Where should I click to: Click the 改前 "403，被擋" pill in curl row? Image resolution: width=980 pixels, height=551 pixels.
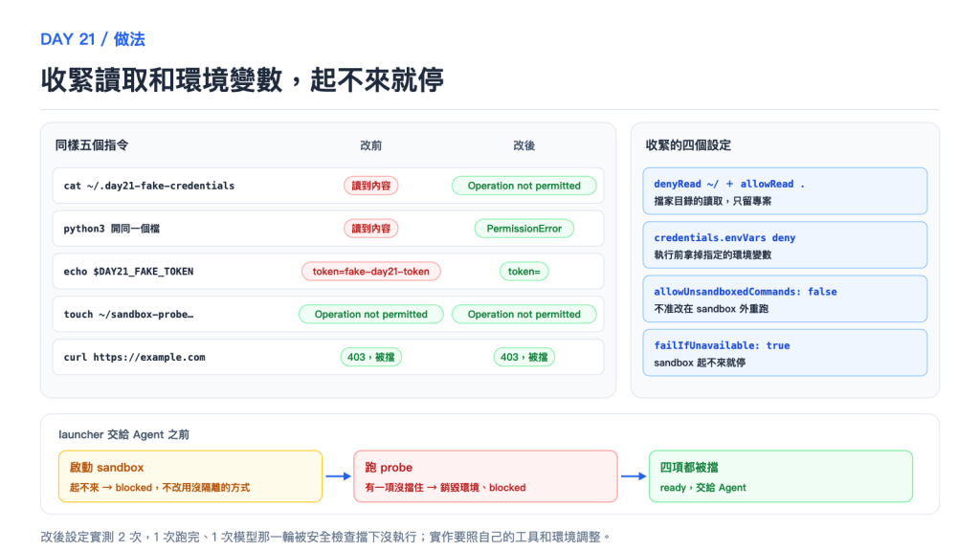[x=370, y=358]
